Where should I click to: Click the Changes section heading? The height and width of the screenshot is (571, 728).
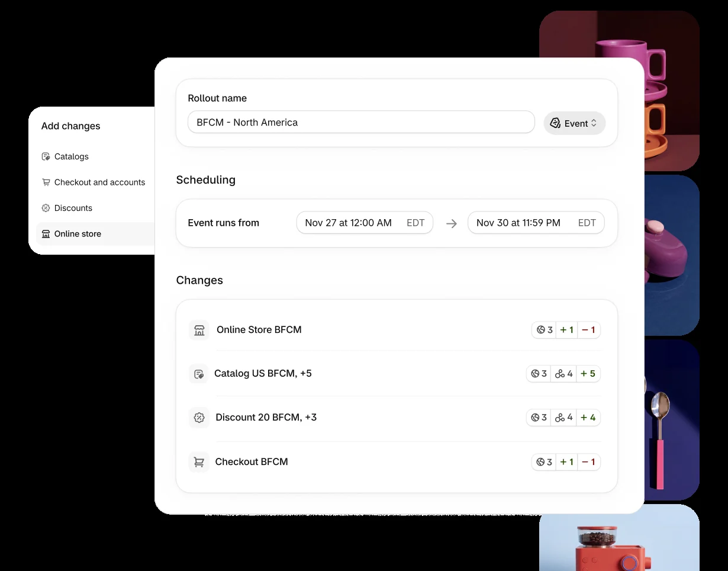coord(199,280)
